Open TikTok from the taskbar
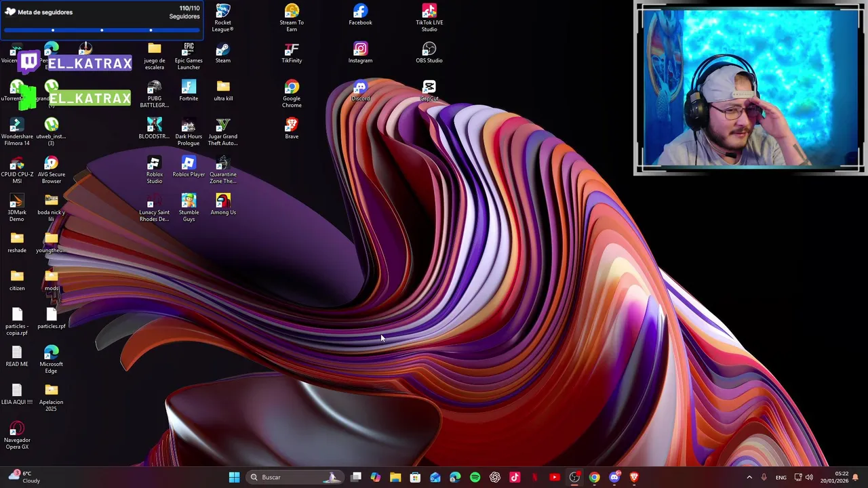The width and height of the screenshot is (868, 488). [515, 477]
